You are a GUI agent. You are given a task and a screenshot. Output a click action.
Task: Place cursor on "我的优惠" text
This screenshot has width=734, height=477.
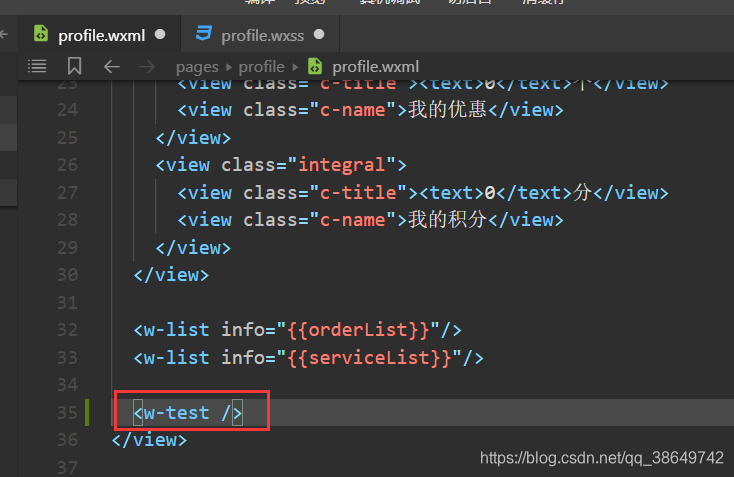pos(448,110)
